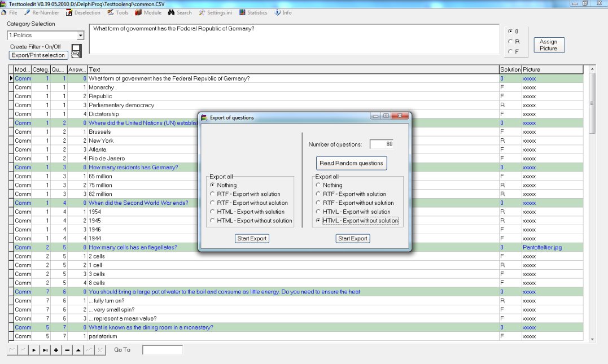Image resolution: width=608 pixels, height=364 pixels.
Task: Click the Re-Number pencil icon
Action: point(27,12)
